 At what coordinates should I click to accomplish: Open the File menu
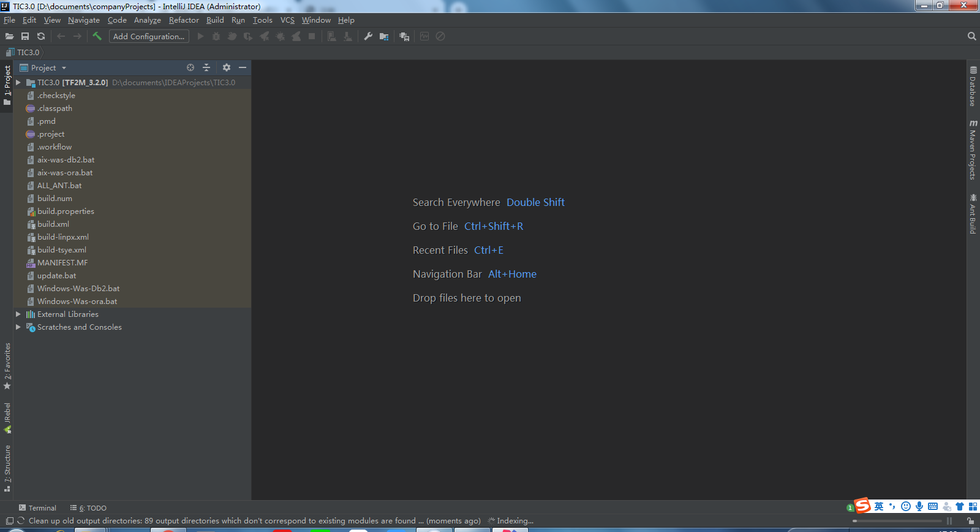tap(9, 20)
